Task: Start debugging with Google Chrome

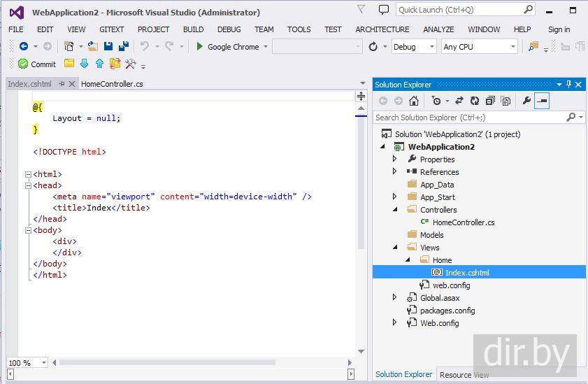Action: [x=227, y=47]
